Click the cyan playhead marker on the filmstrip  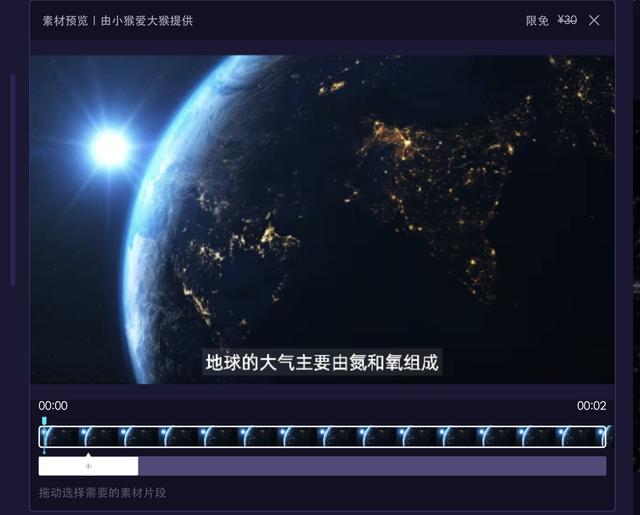coord(44,420)
